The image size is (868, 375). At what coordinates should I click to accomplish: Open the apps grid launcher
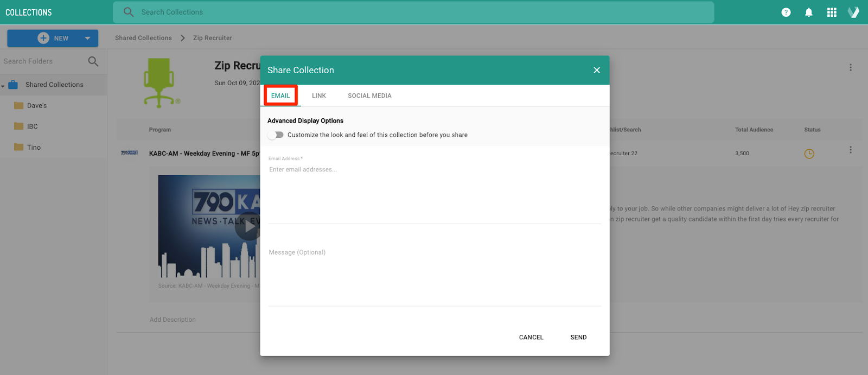(x=832, y=12)
